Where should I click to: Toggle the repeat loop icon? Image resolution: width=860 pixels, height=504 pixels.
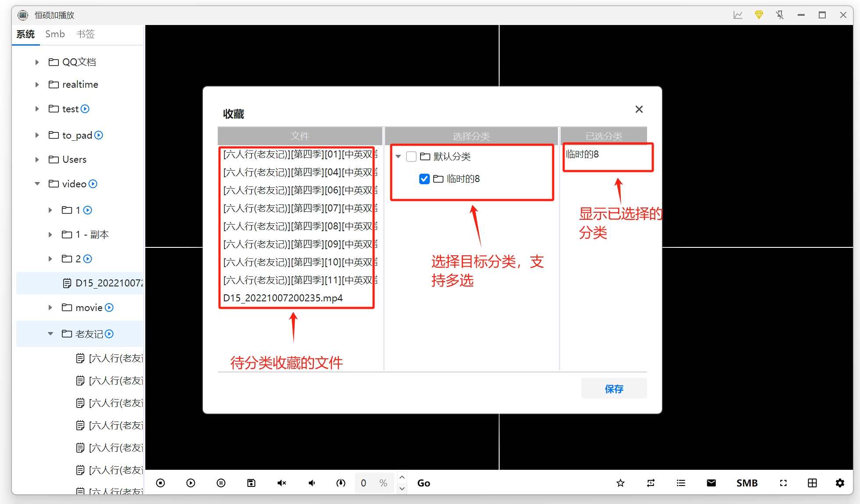coord(651,483)
